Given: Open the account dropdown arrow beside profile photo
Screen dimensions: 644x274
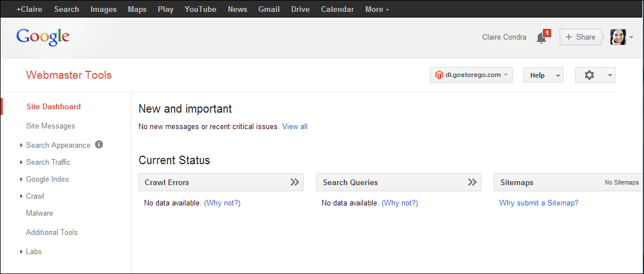Looking at the screenshot, I should click(631, 37).
